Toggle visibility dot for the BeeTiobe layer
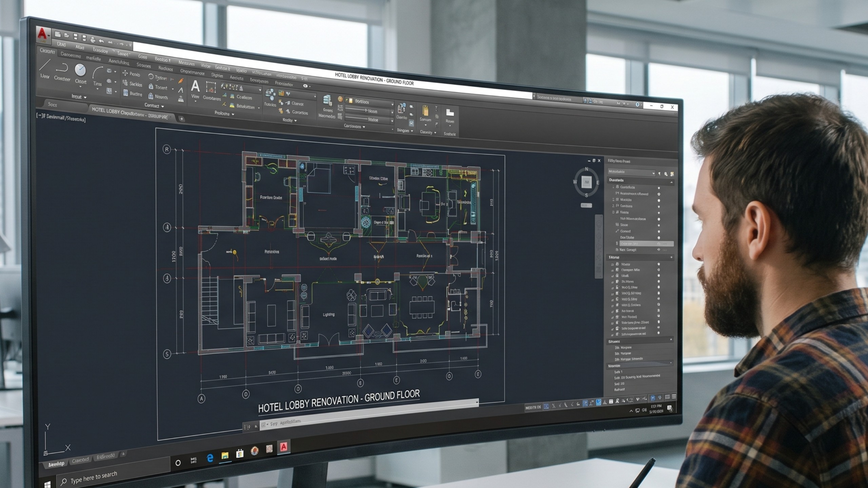 659,238
